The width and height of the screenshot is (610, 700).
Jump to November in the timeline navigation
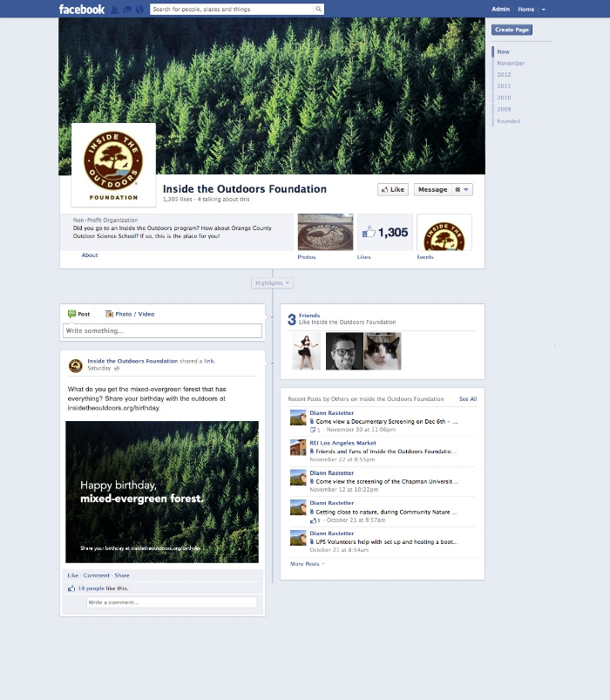pos(511,64)
